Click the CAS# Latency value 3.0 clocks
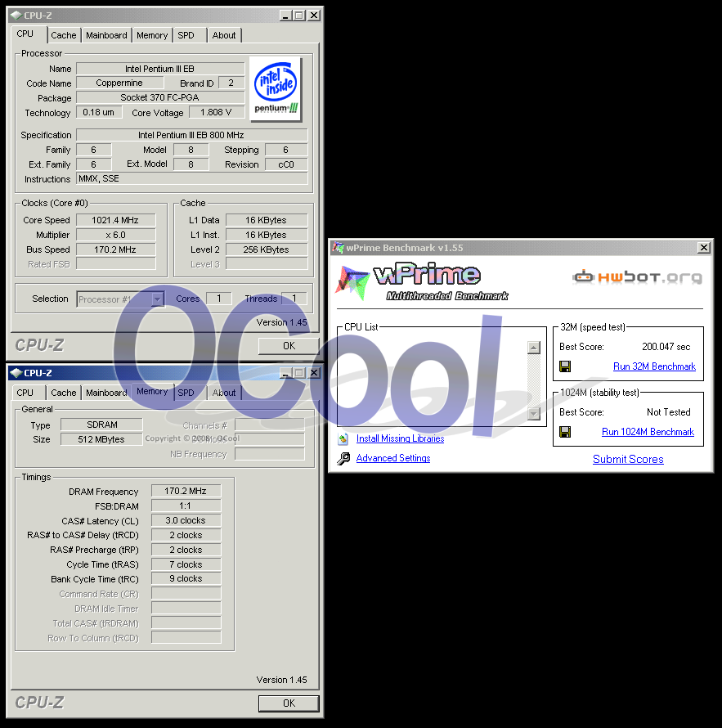 186,520
